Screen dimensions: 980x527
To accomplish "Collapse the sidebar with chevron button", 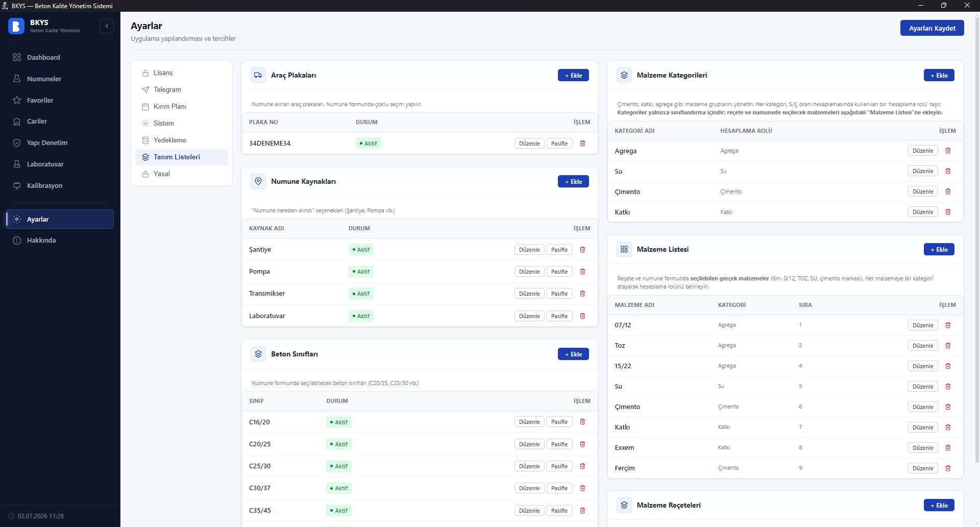I will pyautogui.click(x=107, y=26).
